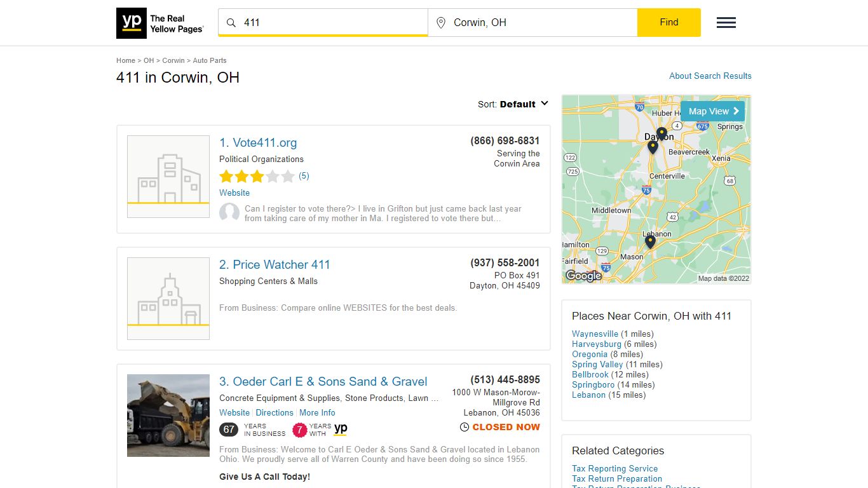Viewport: 868px width, 488px height.
Task: Click phone number (513) 445-8895
Action: [x=505, y=379]
